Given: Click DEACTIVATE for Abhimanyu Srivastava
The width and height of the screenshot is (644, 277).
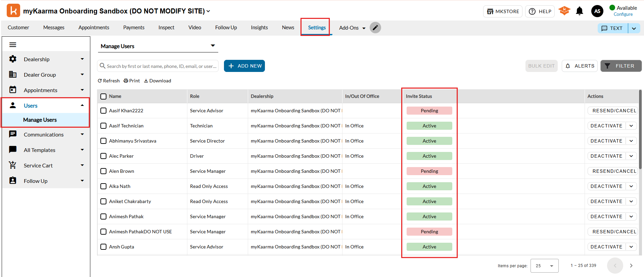Looking at the screenshot, I should [606, 141].
